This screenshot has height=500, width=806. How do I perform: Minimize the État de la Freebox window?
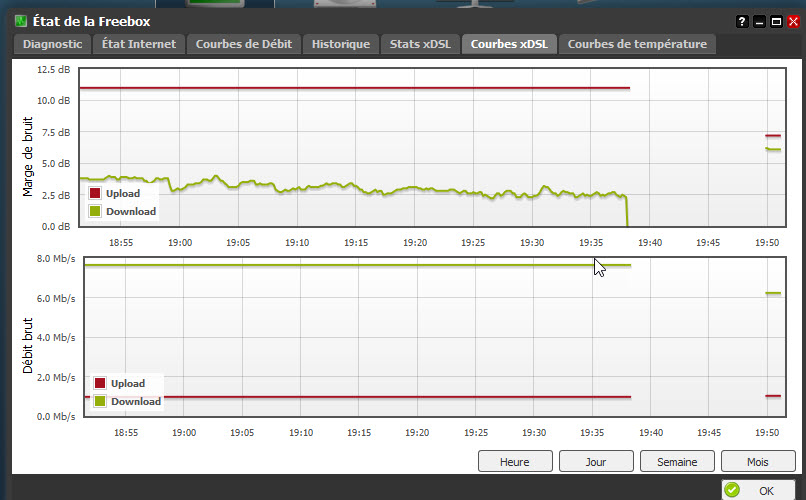(759, 21)
